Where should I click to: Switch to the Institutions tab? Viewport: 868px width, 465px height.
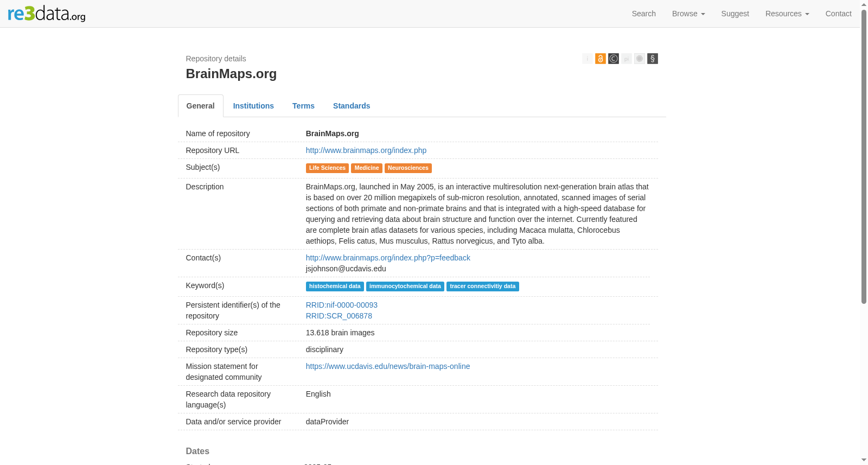click(253, 106)
